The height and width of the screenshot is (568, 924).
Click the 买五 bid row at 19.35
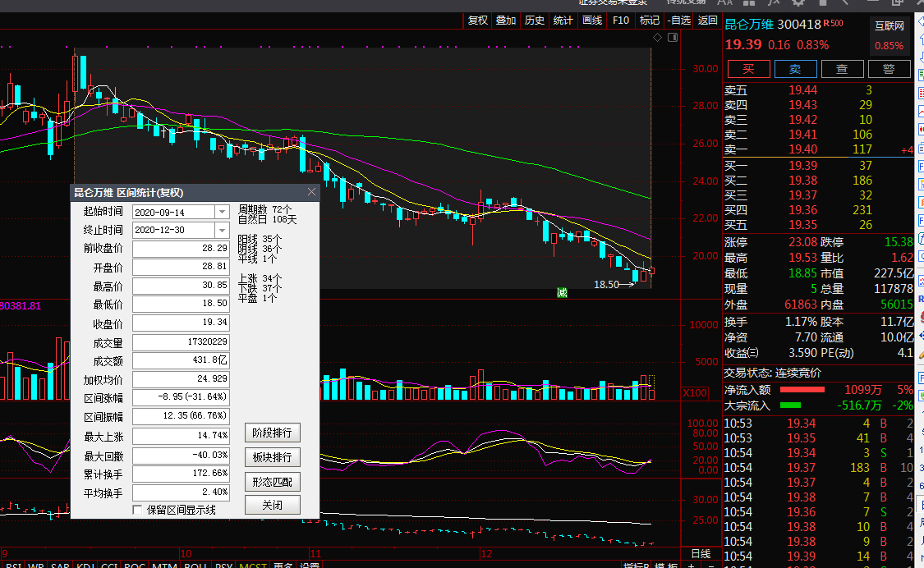click(819, 225)
